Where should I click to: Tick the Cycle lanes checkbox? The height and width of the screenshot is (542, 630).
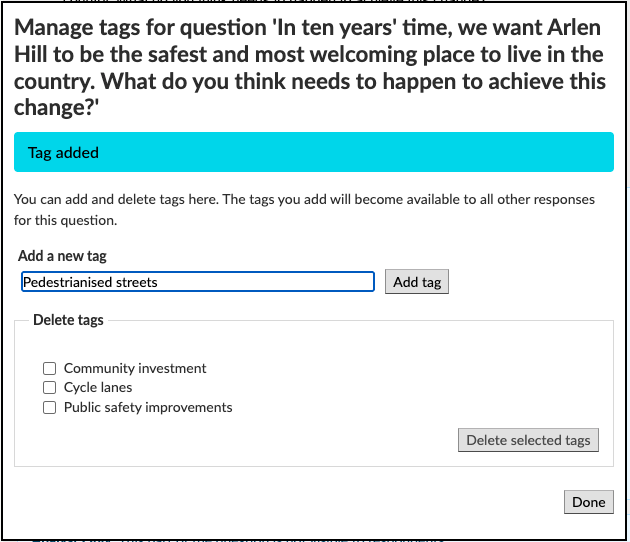pos(49,387)
